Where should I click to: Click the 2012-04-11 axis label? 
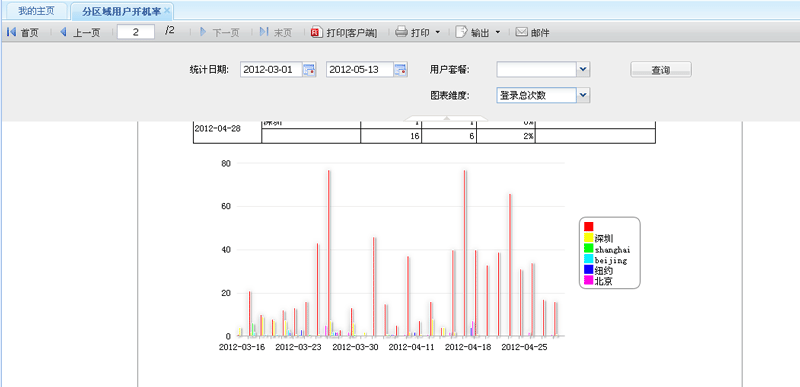(x=411, y=347)
